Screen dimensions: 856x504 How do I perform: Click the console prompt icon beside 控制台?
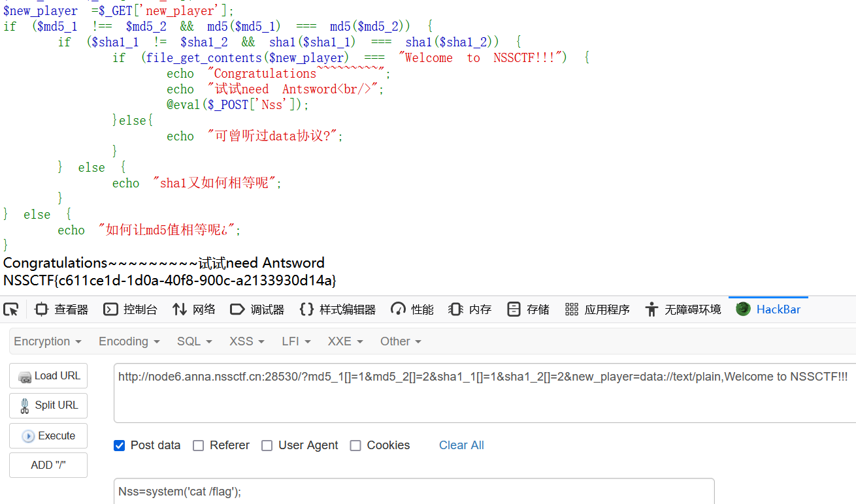110,309
